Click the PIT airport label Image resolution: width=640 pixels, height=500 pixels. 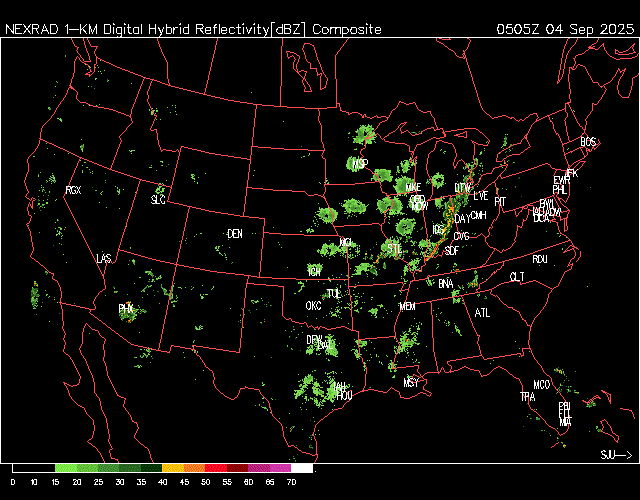tap(500, 202)
